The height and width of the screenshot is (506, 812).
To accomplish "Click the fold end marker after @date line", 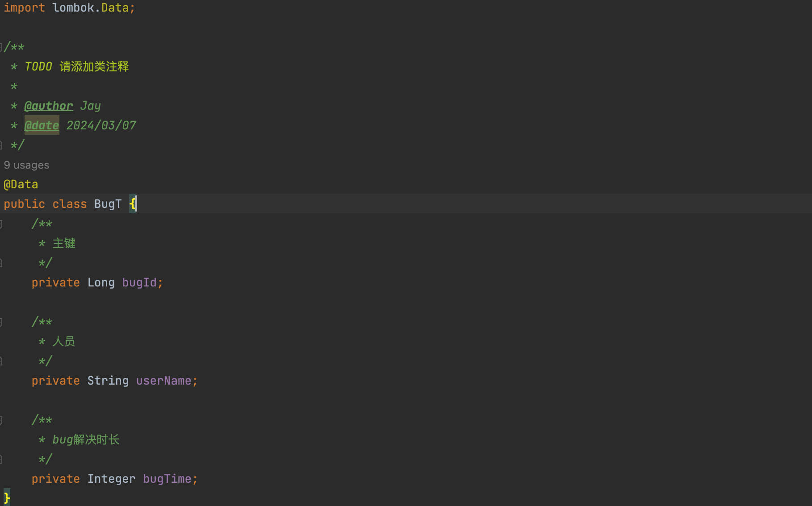I will (x=1, y=145).
